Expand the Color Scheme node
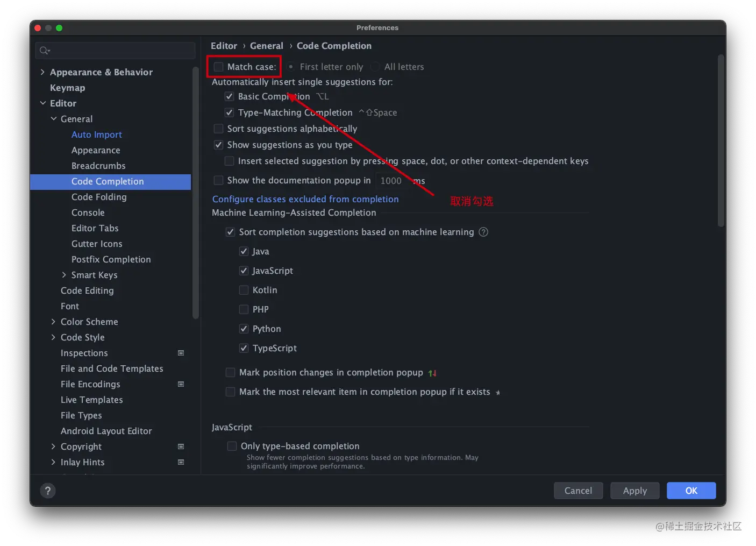The image size is (756, 546). (53, 322)
